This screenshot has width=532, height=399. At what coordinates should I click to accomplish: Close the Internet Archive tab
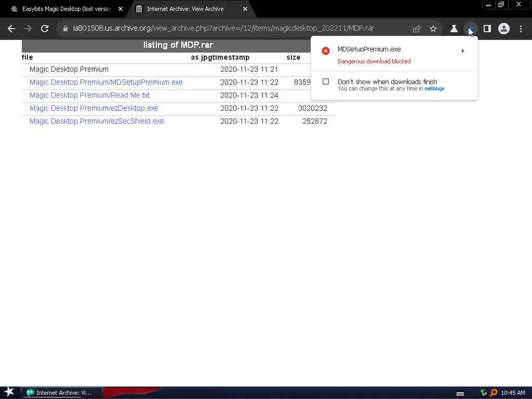tap(245, 9)
